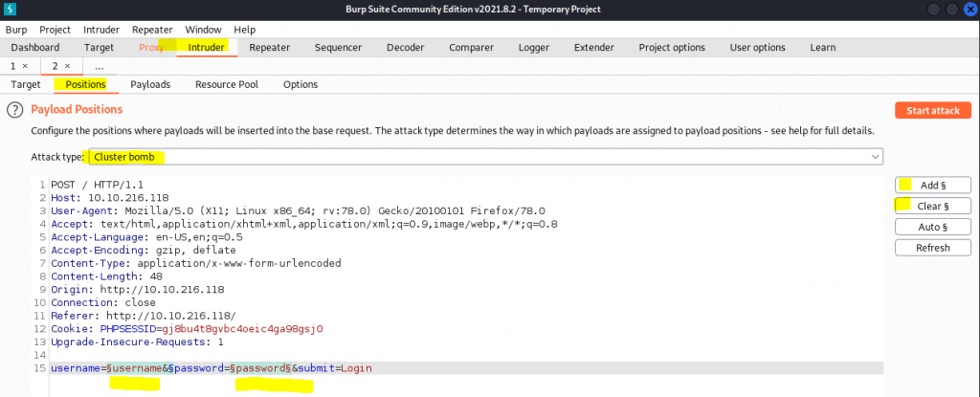Image resolution: width=980 pixels, height=397 pixels.
Task: Click the PHPSESSID cookie value
Action: pos(242,329)
